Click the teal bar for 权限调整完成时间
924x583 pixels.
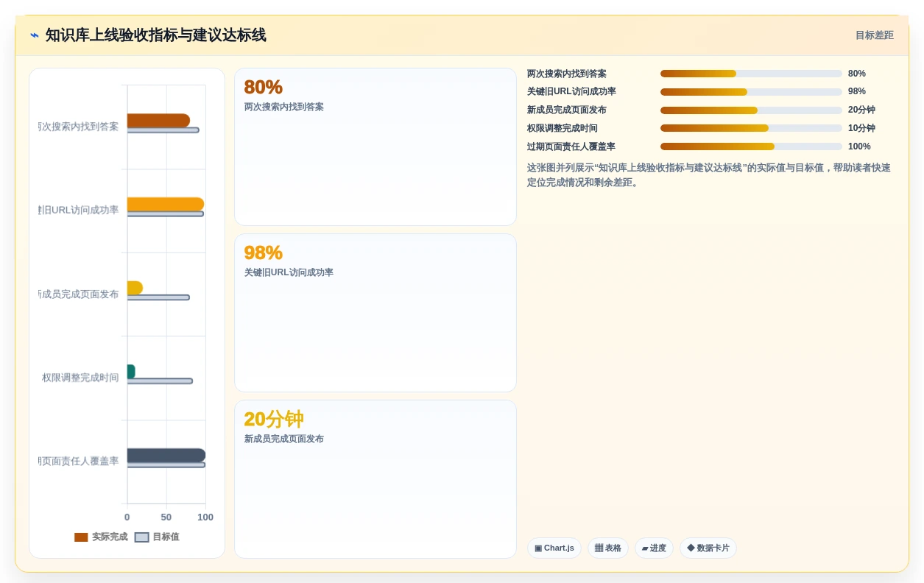tap(131, 372)
